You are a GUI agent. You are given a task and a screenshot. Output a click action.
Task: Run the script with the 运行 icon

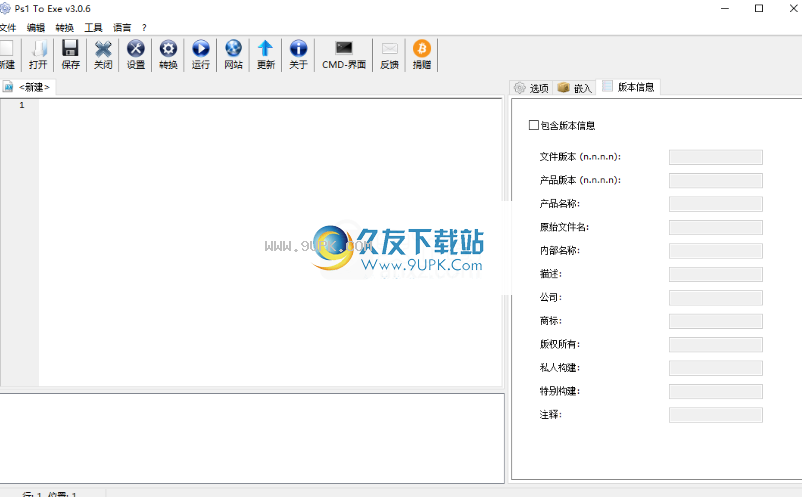(200, 54)
